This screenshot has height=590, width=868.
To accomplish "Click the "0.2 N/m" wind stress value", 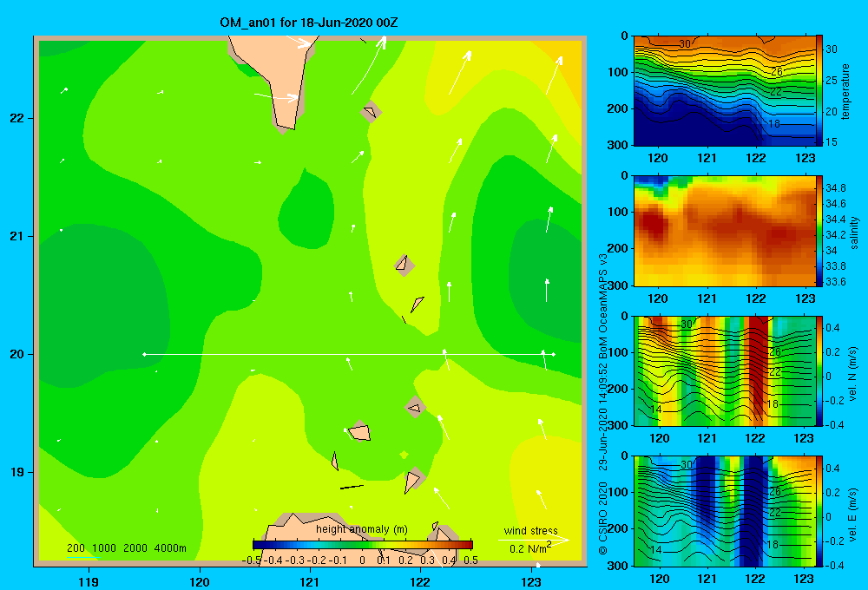I will coord(529,548).
